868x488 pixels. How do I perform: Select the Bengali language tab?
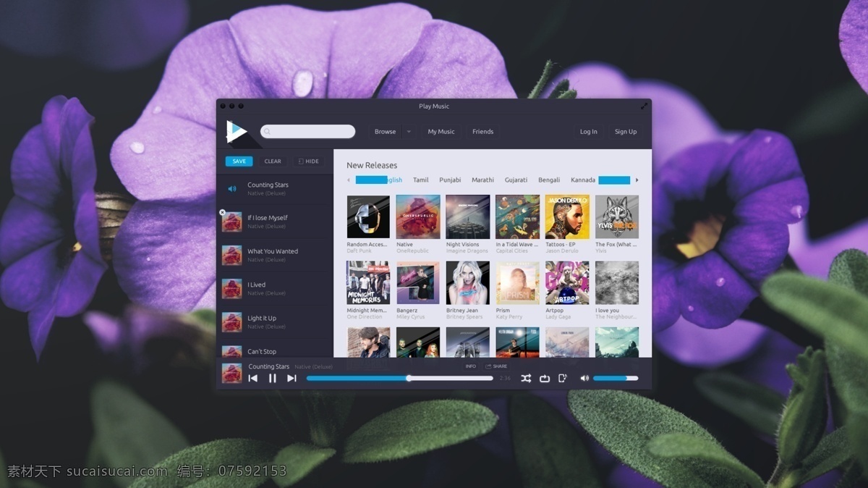(x=549, y=180)
